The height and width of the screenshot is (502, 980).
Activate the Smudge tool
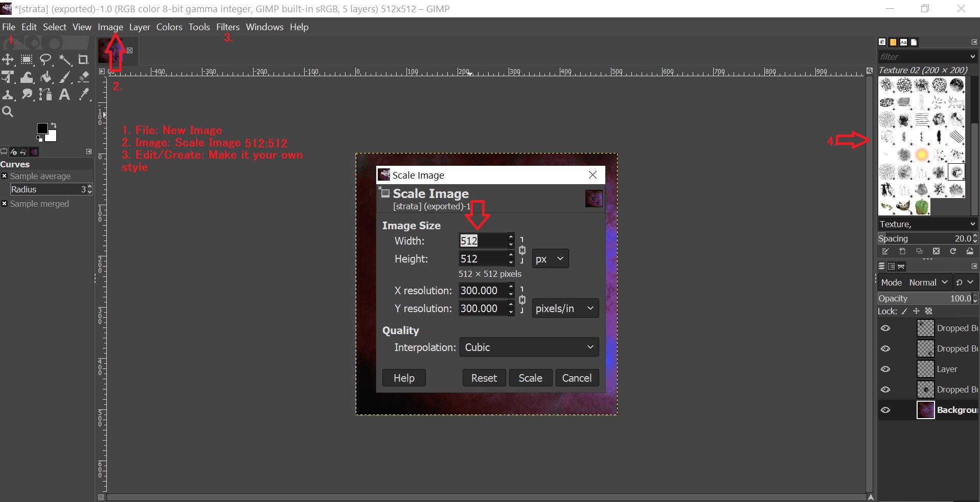[x=27, y=95]
